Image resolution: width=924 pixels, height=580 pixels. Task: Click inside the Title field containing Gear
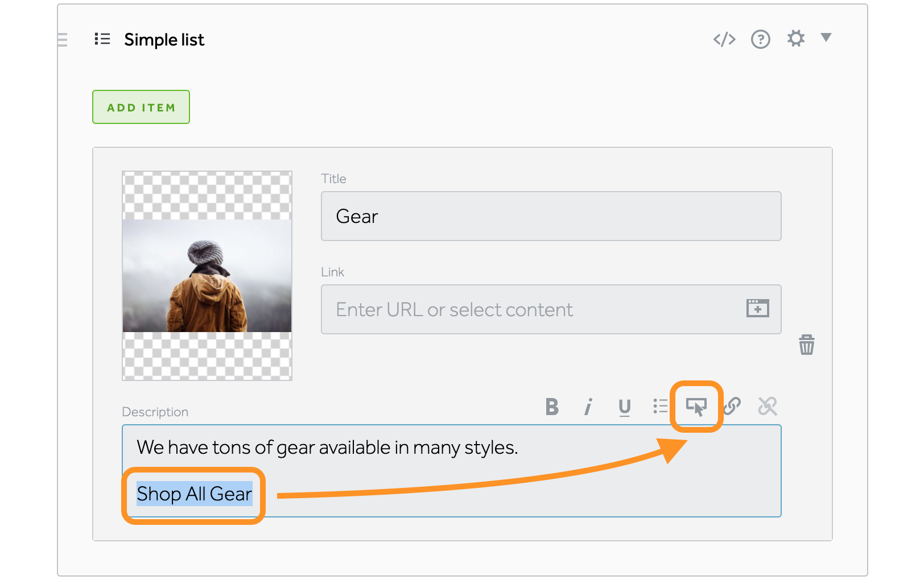551,216
